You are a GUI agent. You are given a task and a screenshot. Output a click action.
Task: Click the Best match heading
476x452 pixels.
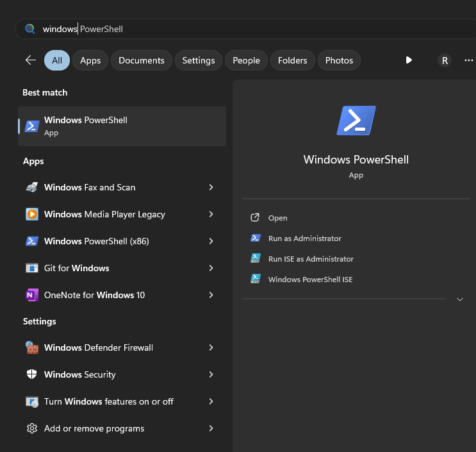click(45, 93)
